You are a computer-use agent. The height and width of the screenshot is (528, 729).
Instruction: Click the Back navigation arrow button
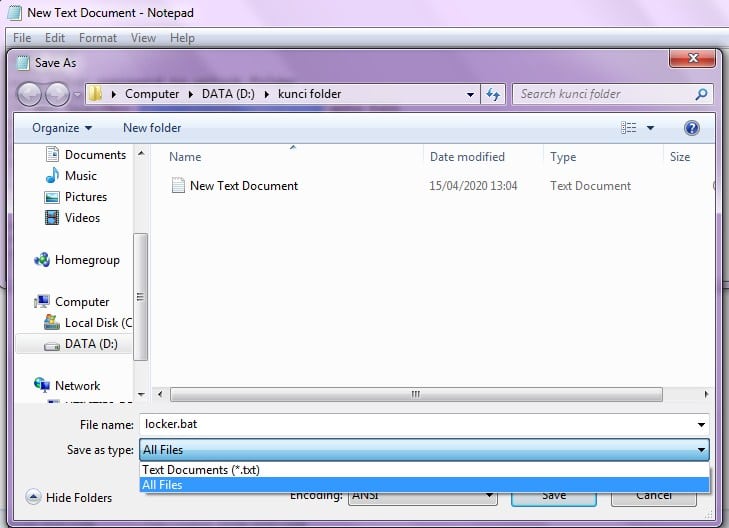29,94
